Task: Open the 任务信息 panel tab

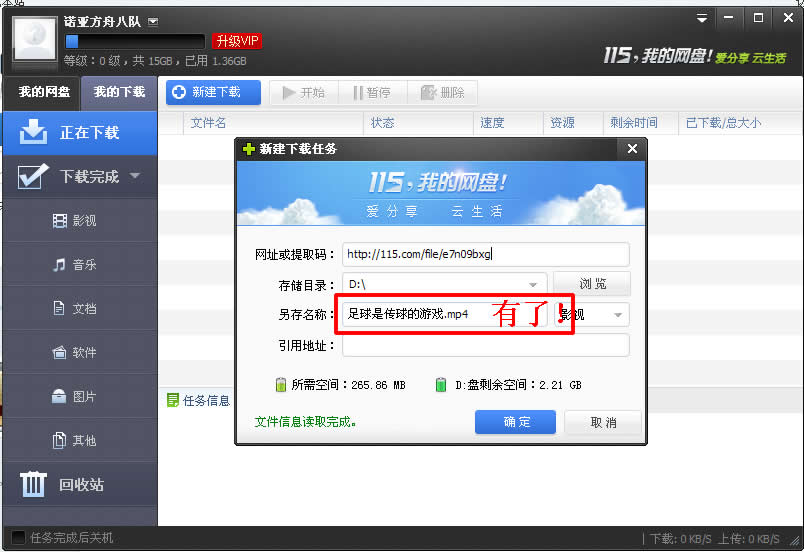Action: click(199, 401)
